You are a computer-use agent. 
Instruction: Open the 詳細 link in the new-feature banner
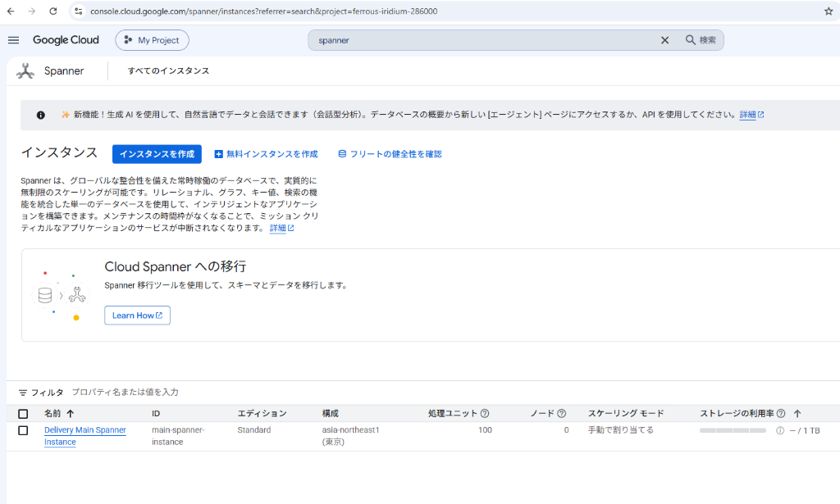751,115
